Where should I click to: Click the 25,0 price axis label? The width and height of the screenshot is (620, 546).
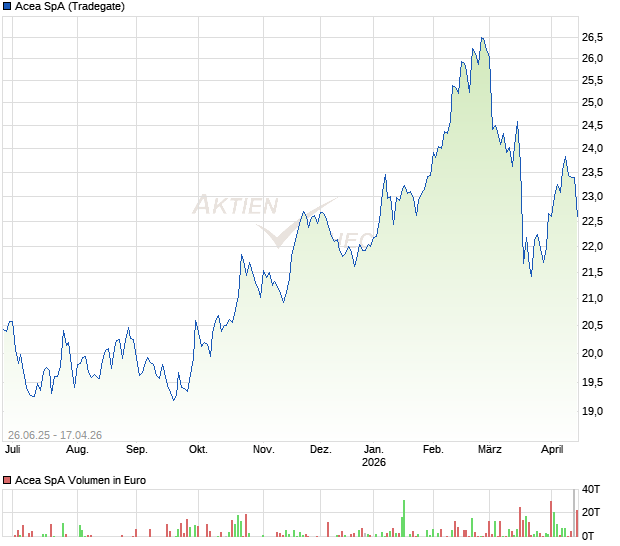pyautogui.click(x=592, y=102)
